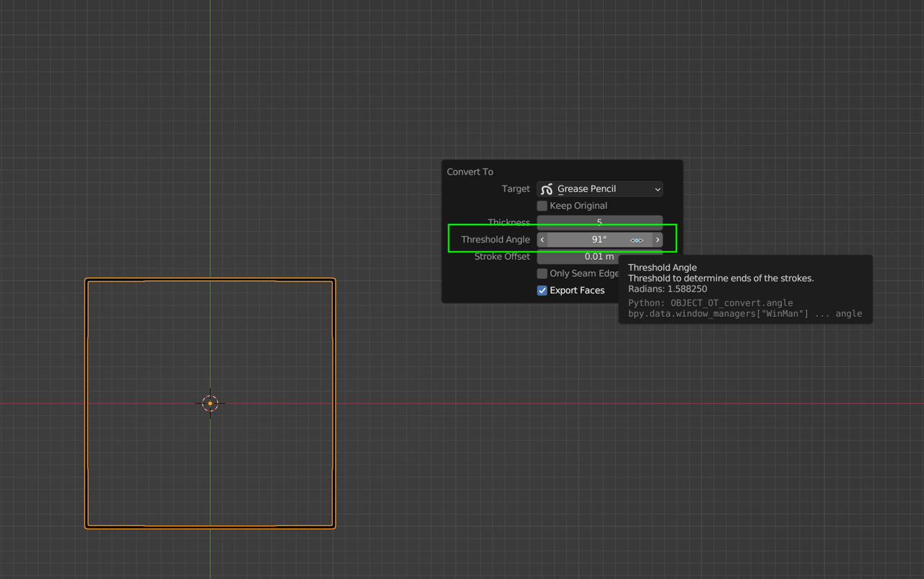Click the Threshold Angle 91° slider field
Image resolution: width=924 pixels, height=579 pixels.
pyautogui.click(x=599, y=240)
